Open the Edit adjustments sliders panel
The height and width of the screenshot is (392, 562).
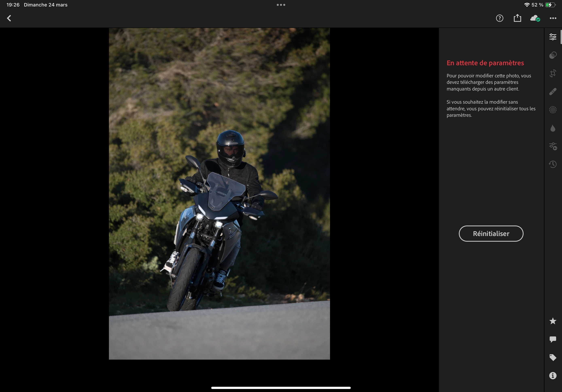[553, 37]
